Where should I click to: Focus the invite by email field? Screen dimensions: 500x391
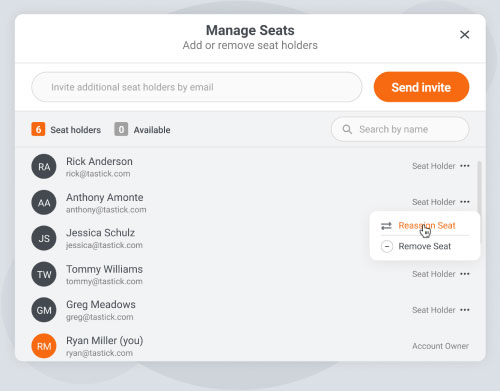197,87
